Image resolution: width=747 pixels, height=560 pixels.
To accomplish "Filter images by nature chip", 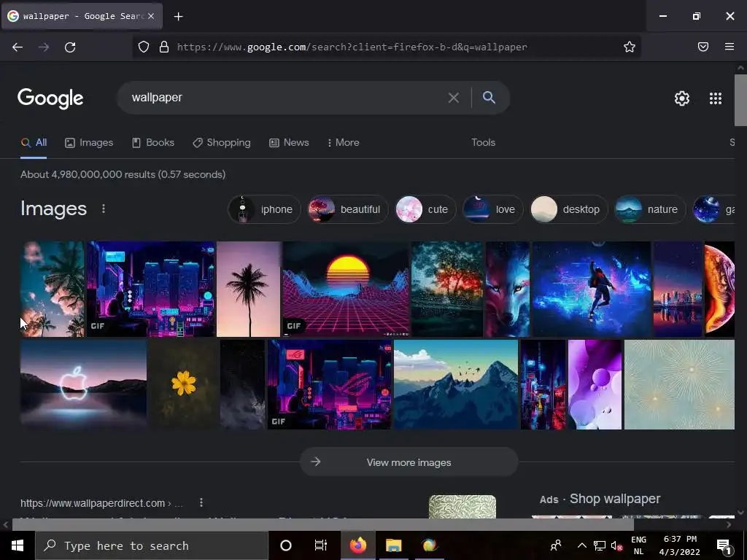I will point(650,209).
